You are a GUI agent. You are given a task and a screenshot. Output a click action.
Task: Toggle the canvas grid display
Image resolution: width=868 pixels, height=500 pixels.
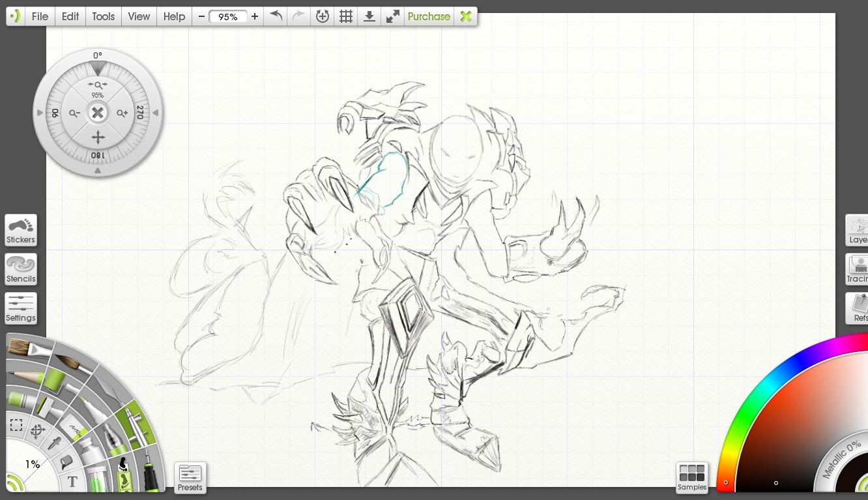(x=346, y=16)
